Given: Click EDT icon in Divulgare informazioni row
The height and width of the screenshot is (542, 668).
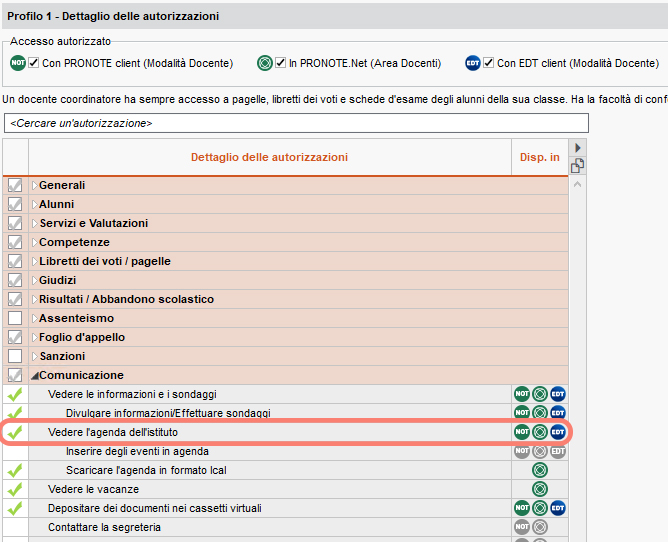Looking at the screenshot, I should point(558,412).
